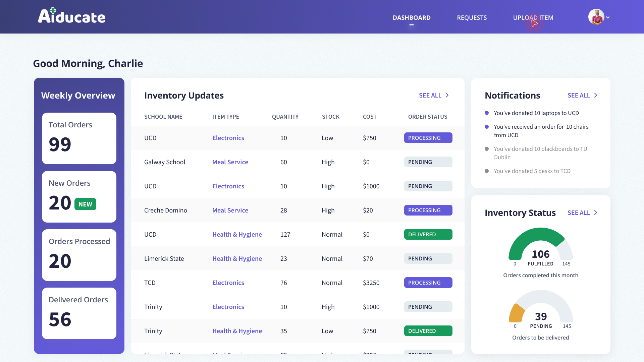Open the Delivered Orders card
644x362 pixels.
(79, 313)
